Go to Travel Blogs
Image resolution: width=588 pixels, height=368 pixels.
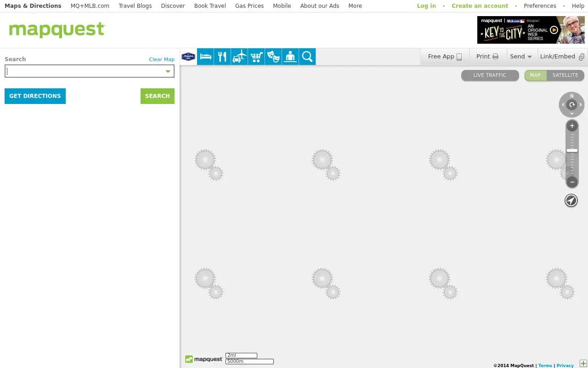pyautogui.click(x=135, y=6)
